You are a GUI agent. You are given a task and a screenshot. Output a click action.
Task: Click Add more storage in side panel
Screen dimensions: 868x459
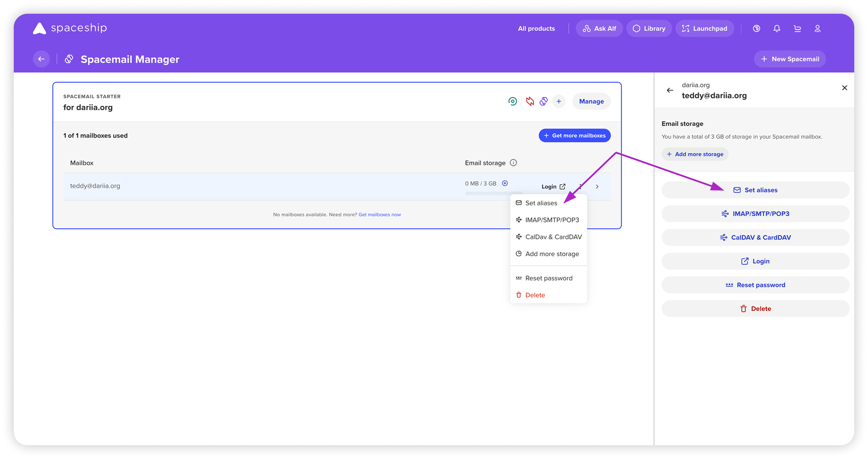(x=695, y=154)
